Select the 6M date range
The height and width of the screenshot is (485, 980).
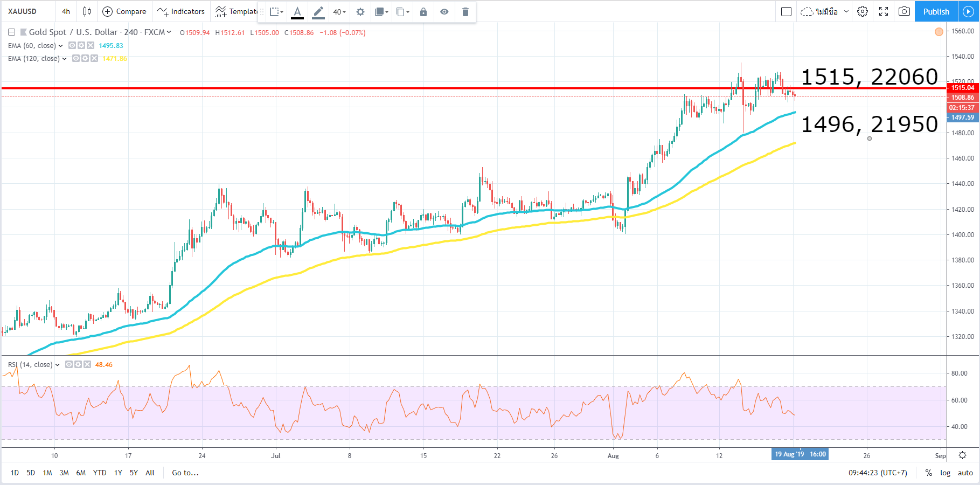(x=81, y=473)
